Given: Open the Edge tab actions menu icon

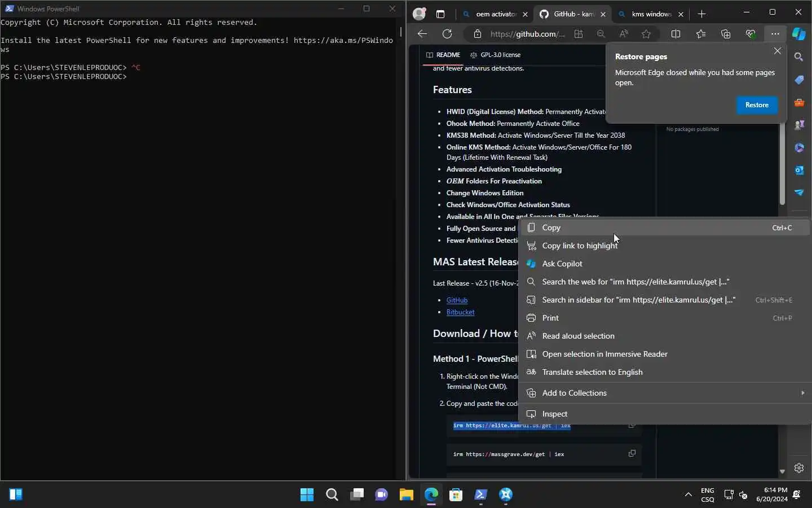Looking at the screenshot, I should (x=440, y=14).
